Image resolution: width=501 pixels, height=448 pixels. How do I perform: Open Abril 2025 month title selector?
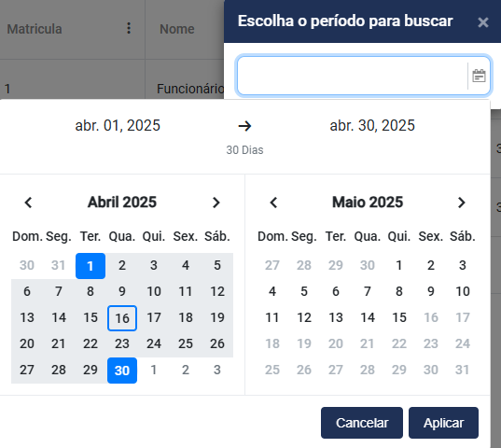tap(122, 203)
